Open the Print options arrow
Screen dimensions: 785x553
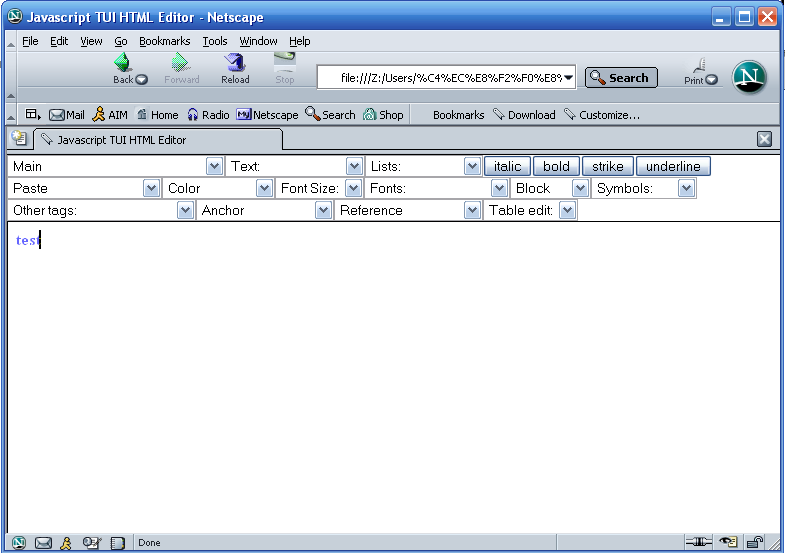tap(711, 80)
